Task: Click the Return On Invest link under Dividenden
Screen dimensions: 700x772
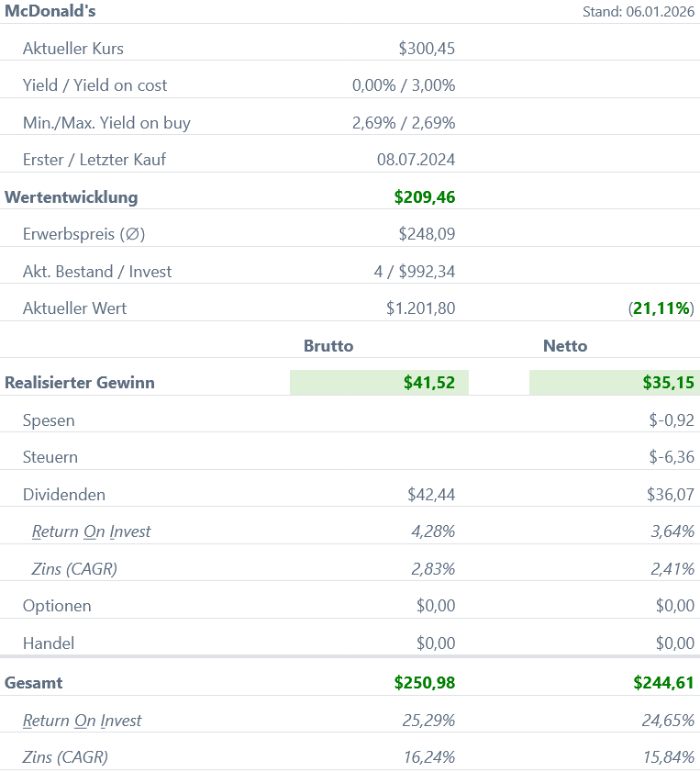Action: pyautogui.click(x=91, y=531)
